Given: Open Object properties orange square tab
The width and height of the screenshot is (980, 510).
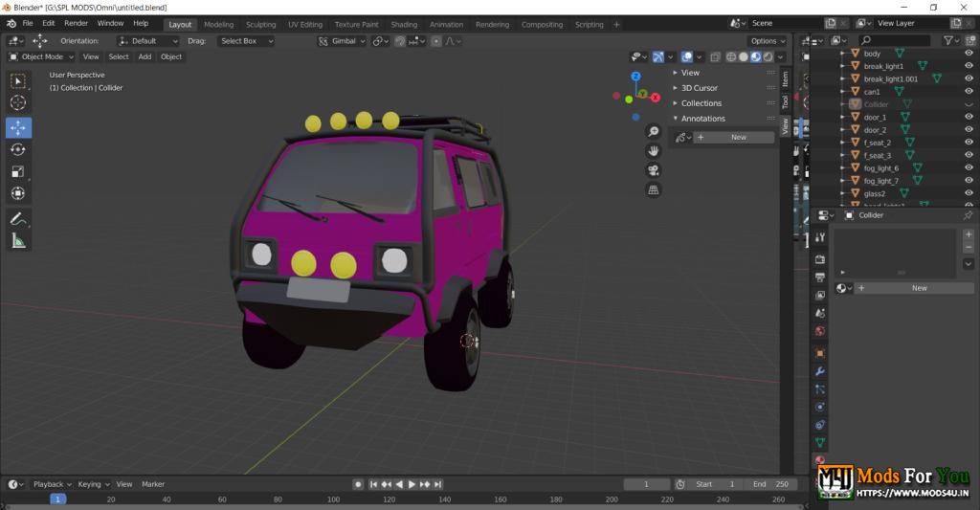Looking at the screenshot, I should click(x=820, y=353).
